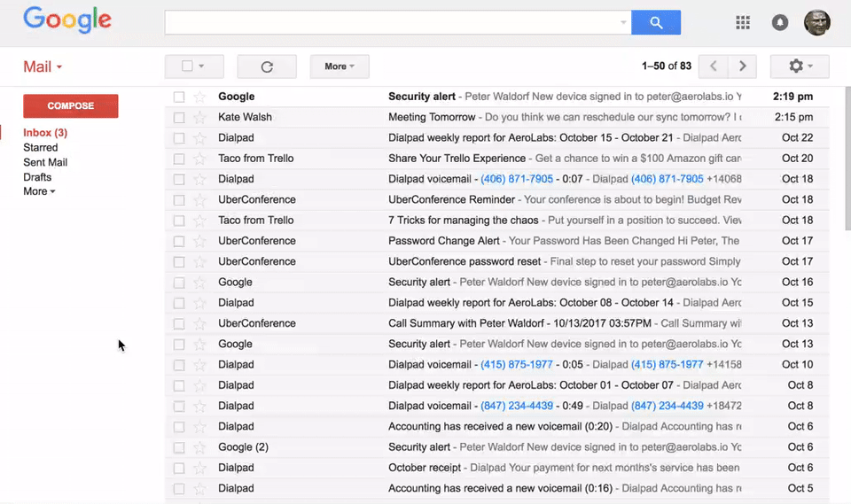
Task: Star the Kate Walsh Meeting Tomorrow email
Action: (x=199, y=117)
